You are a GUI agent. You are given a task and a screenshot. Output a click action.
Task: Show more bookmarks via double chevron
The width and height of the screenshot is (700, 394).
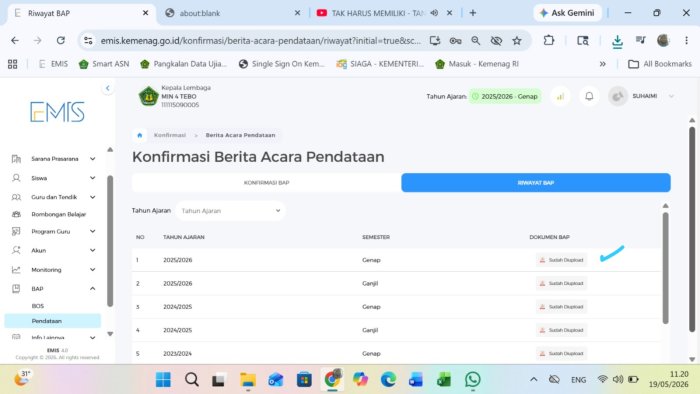602,64
